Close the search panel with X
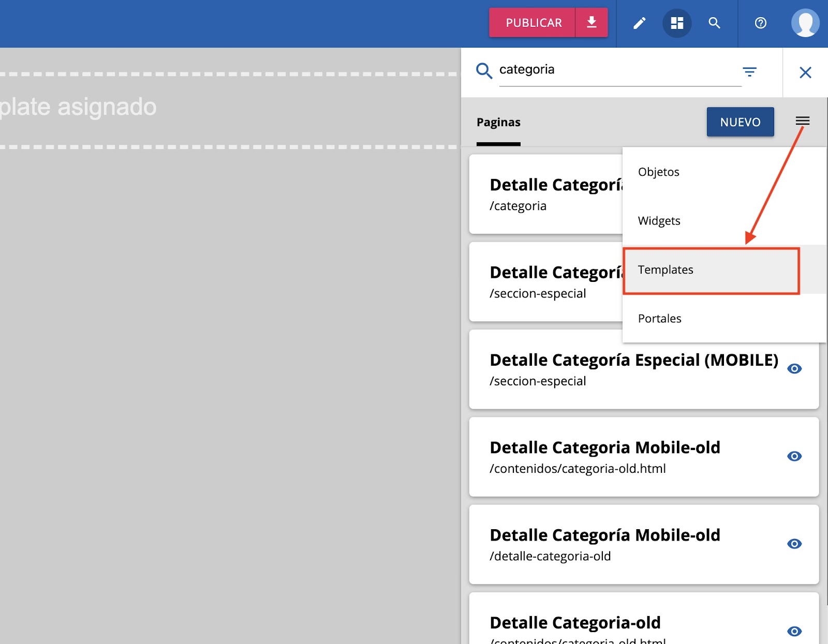The height and width of the screenshot is (644, 828). [805, 72]
